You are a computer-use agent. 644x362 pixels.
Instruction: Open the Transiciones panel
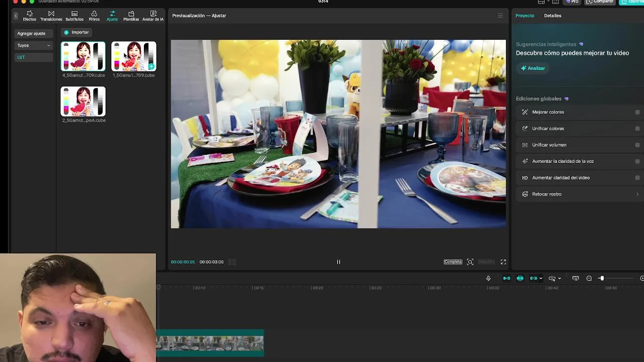point(51,16)
